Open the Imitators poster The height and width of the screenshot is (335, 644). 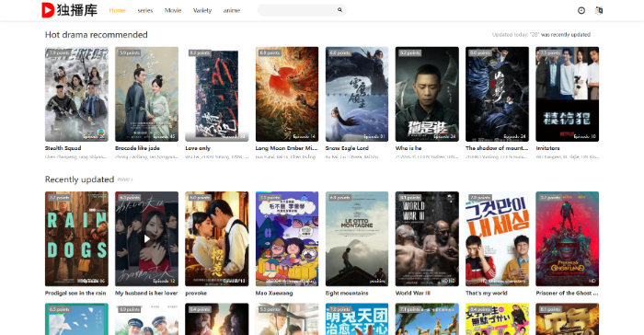[x=568, y=94]
